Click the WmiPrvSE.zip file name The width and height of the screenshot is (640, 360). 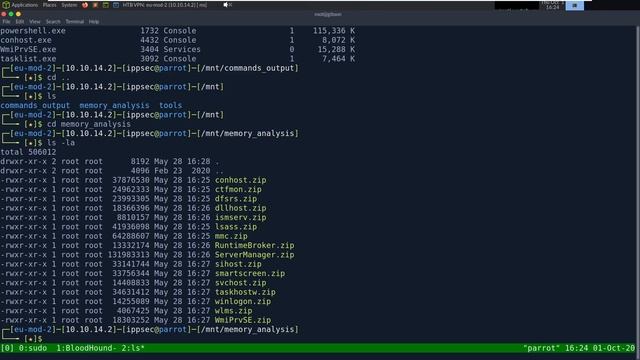click(x=243, y=320)
